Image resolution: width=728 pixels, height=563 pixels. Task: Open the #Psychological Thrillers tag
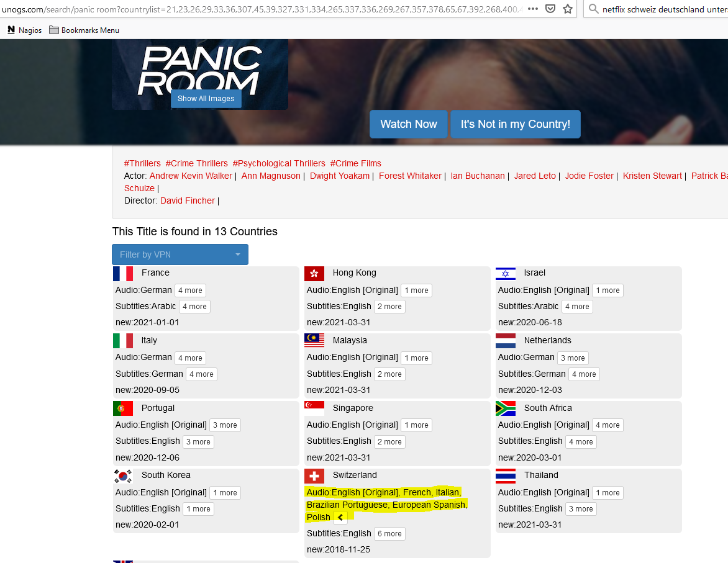pyautogui.click(x=279, y=163)
